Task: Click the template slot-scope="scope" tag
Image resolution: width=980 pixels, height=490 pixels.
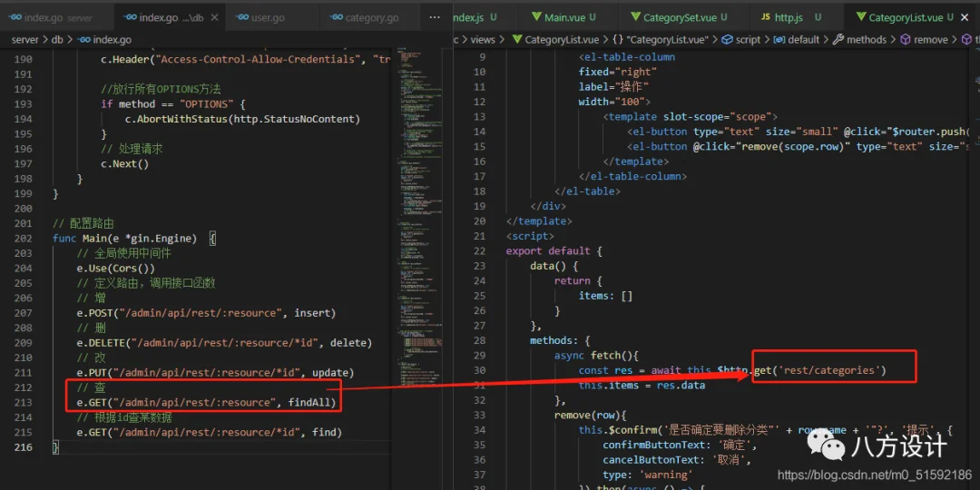Action: [x=691, y=116]
